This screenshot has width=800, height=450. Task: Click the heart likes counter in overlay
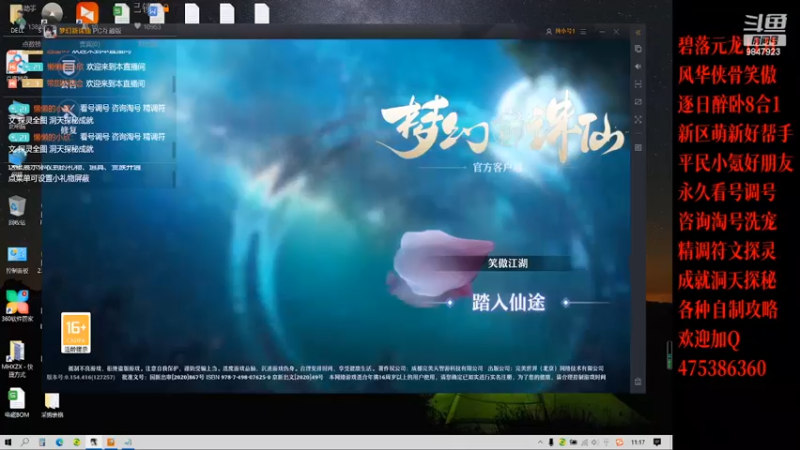148,26
